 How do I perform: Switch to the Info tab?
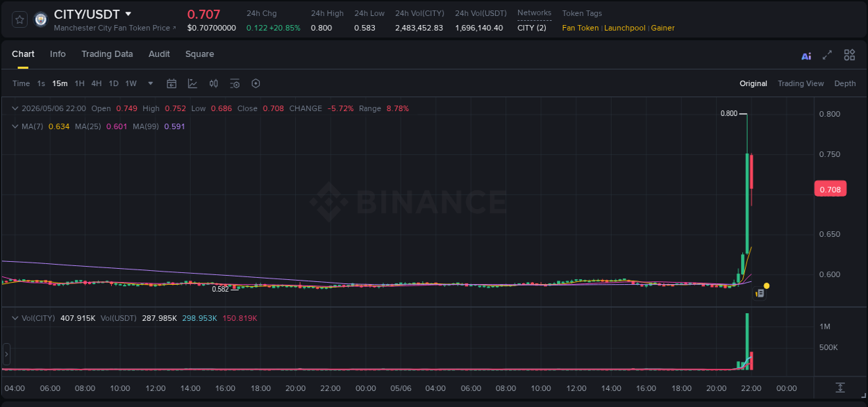click(58, 54)
